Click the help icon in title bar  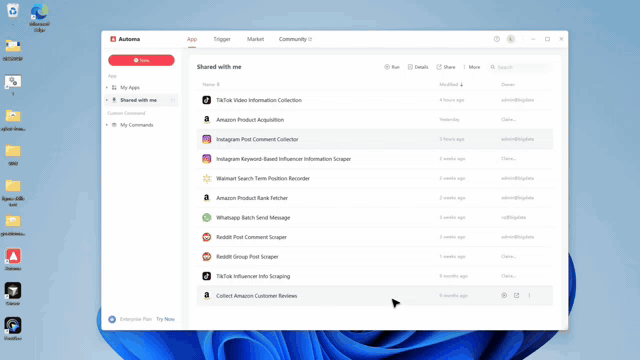pyautogui.click(x=497, y=39)
